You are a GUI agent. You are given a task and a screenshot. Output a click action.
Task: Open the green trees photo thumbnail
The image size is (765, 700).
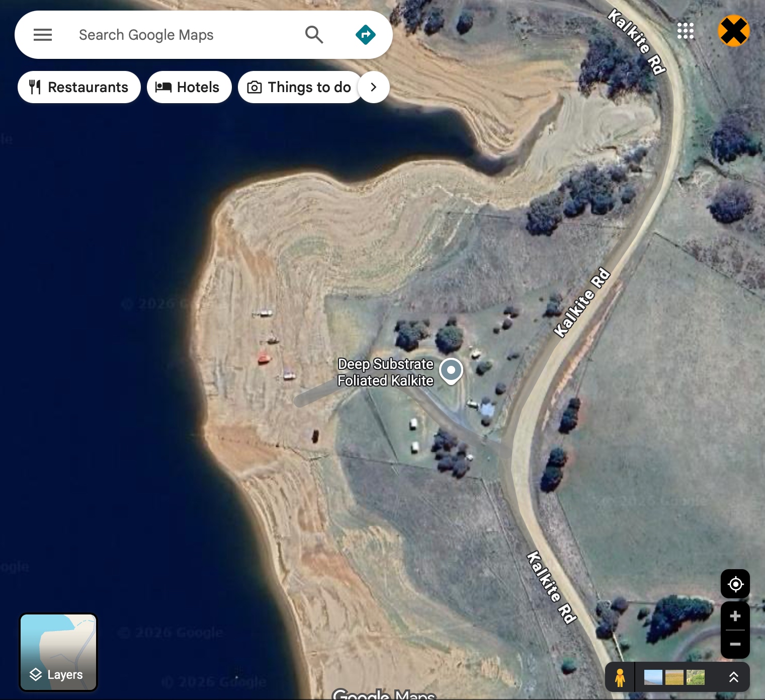click(x=695, y=677)
